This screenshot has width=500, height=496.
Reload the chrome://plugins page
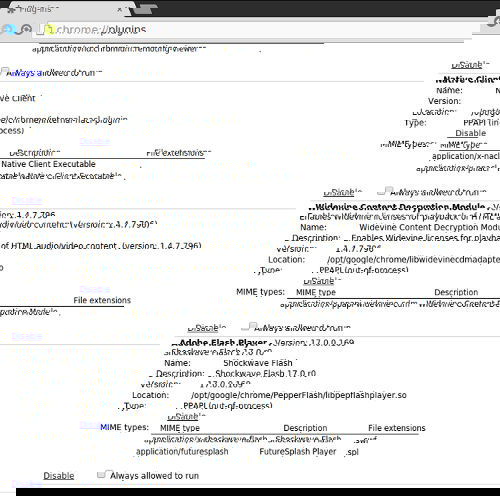click(24, 30)
